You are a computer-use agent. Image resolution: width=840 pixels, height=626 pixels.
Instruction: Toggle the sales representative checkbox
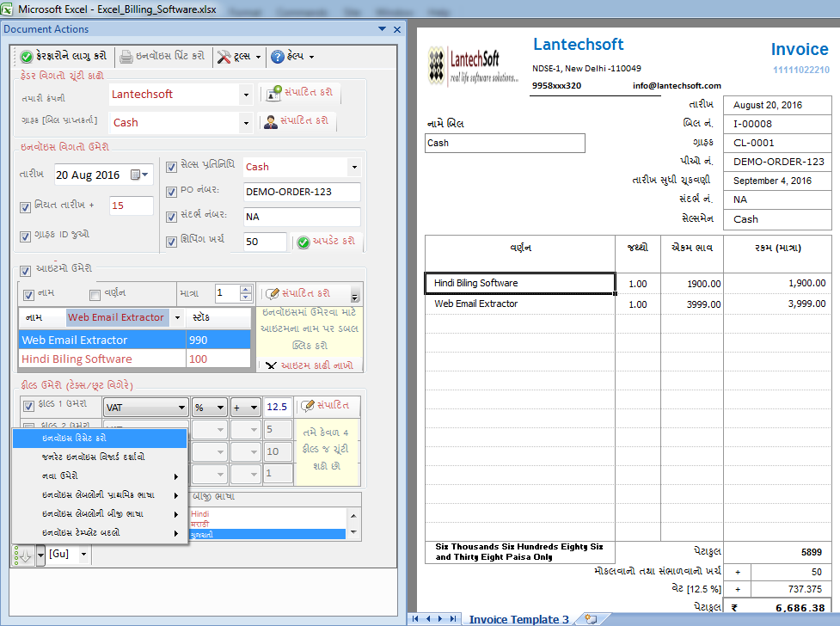coord(171,167)
